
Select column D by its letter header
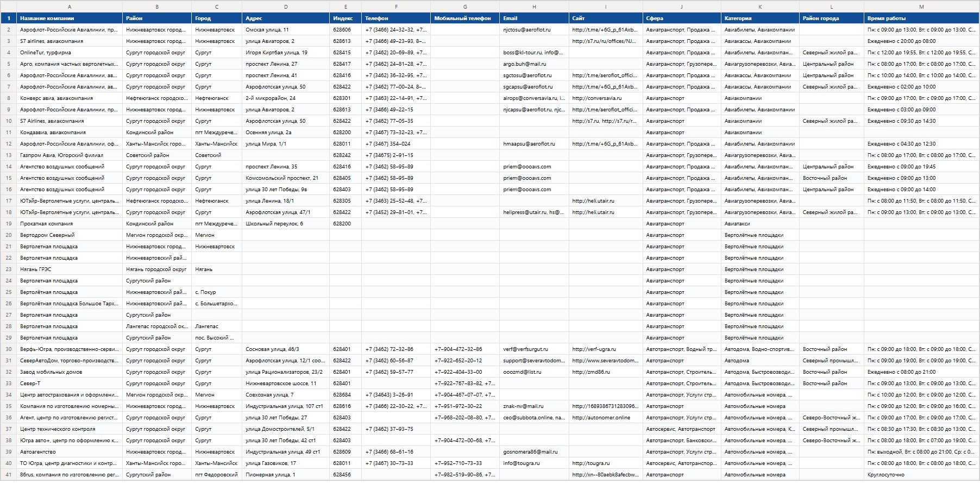tap(286, 7)
